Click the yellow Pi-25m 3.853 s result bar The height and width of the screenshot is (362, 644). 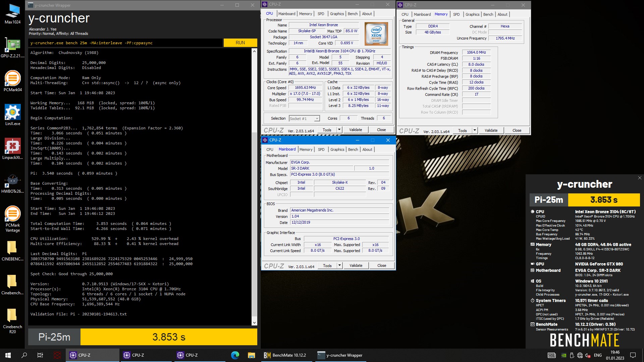click(169, 337)
